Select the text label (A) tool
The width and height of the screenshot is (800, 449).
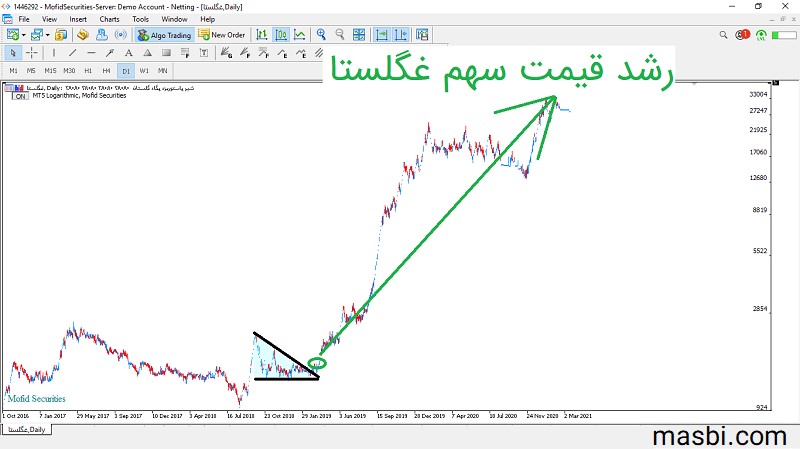pos(129,53)
